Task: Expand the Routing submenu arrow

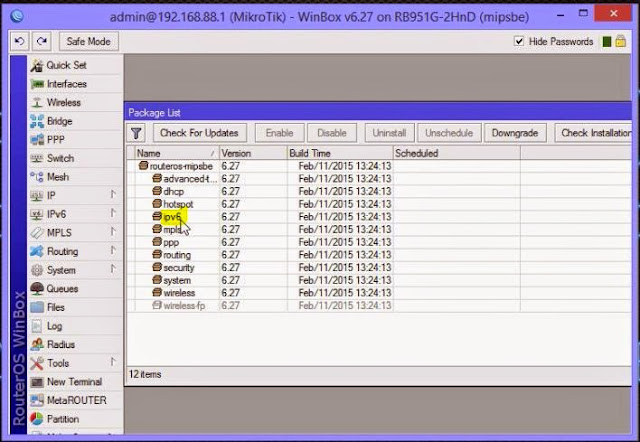Action: pyautogui.click(x=113, y=250)
